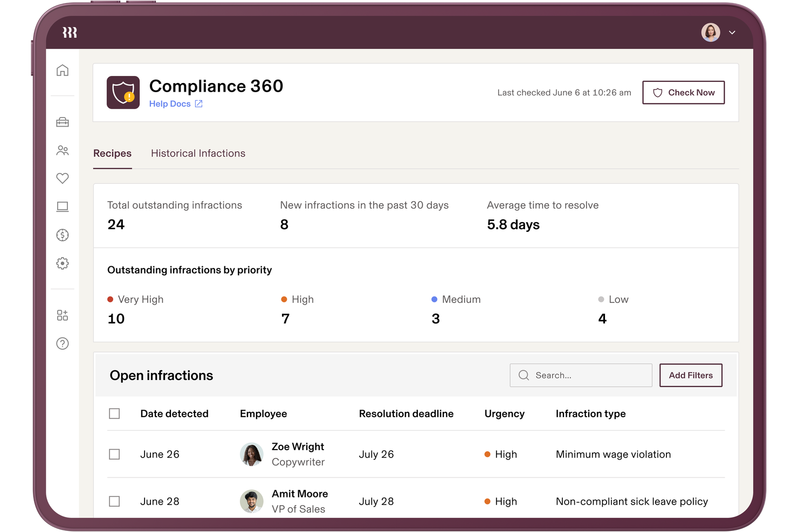Click the July 26 resolution deadline
The width and height of the screenshot is (798, 532).
pyautogui.click(x=376, y=454)
